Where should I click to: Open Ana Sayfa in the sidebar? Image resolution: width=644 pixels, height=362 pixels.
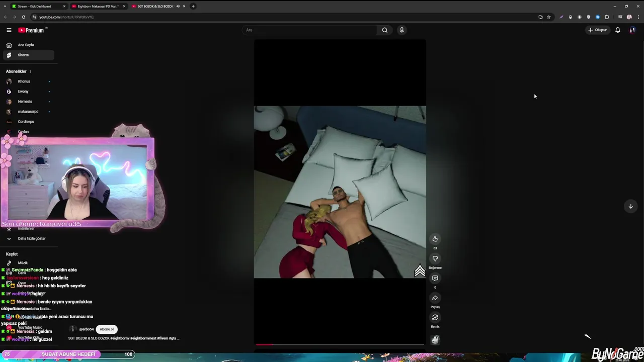(28, 45)
